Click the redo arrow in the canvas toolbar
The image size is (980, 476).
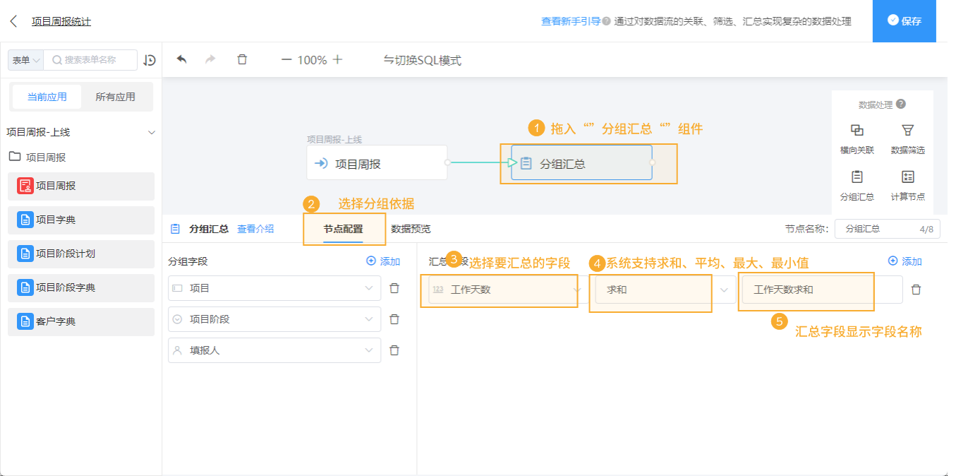(x=210, y=60)
